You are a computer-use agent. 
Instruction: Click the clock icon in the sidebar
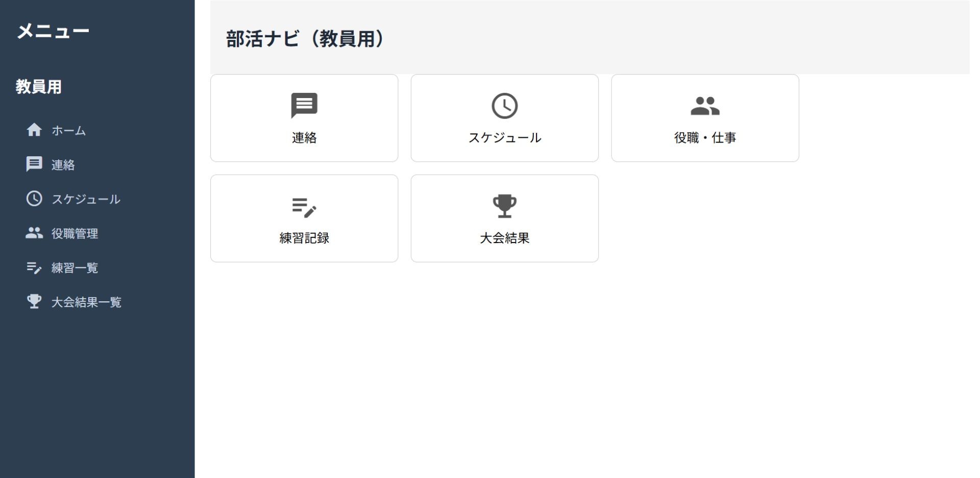[x=34, y=199]
